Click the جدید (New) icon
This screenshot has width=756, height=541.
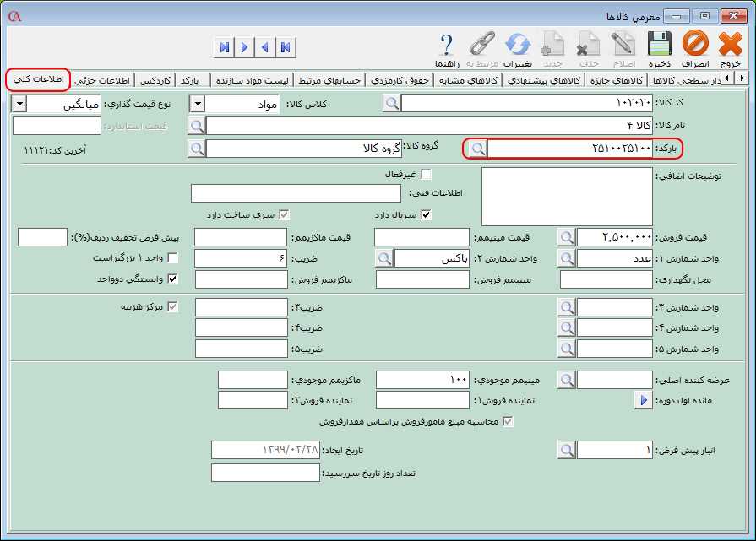tap(553, 42)
